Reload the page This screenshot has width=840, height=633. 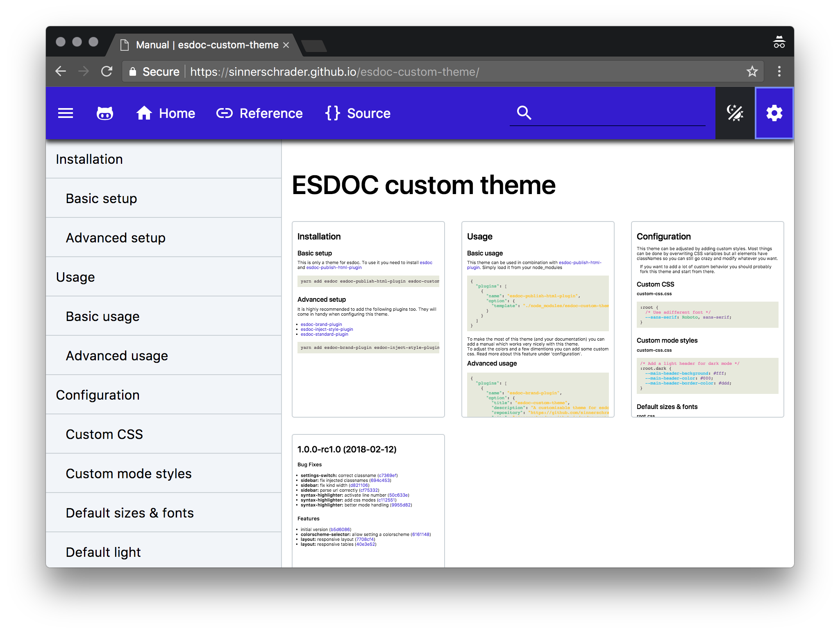pyautogui.click(x=107, y=72)
